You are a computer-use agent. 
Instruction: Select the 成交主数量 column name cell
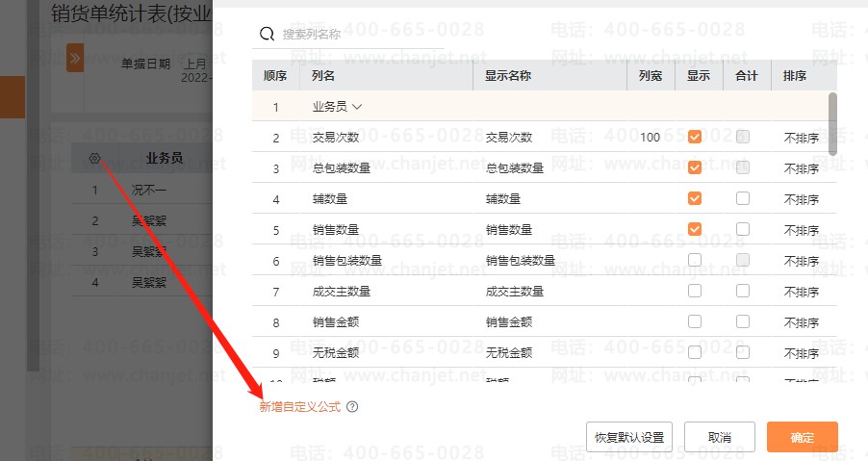(x=341, y=292)
